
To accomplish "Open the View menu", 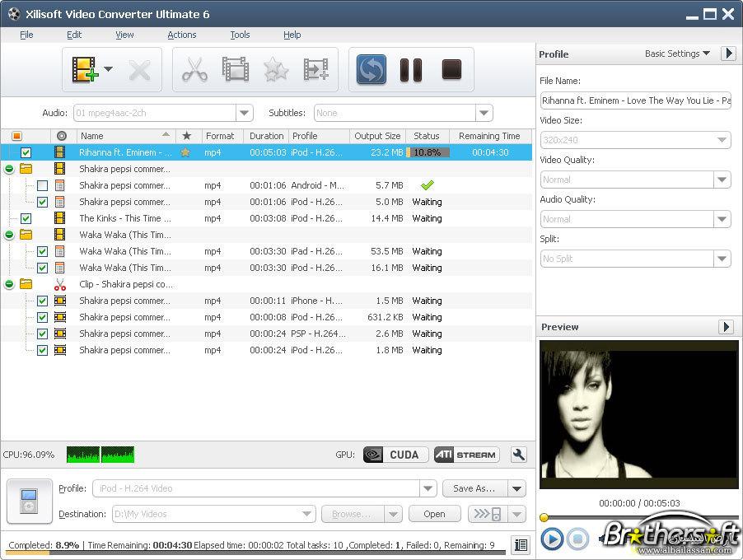I will click(124, 35).
